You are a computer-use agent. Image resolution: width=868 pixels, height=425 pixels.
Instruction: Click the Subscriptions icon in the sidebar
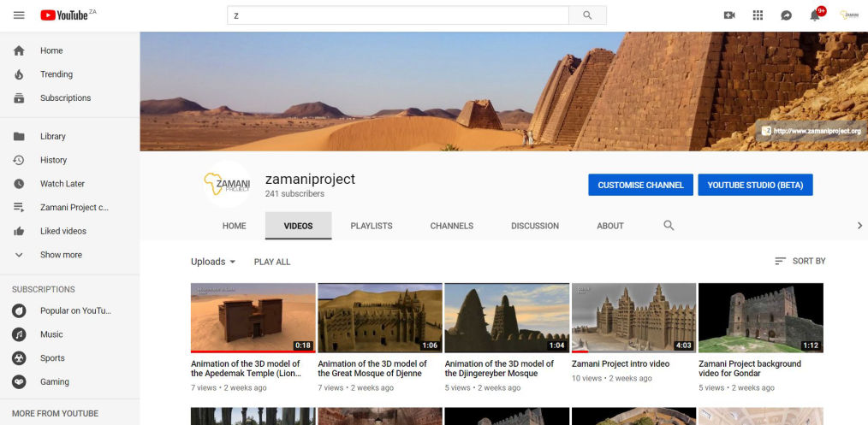[19, 98]
